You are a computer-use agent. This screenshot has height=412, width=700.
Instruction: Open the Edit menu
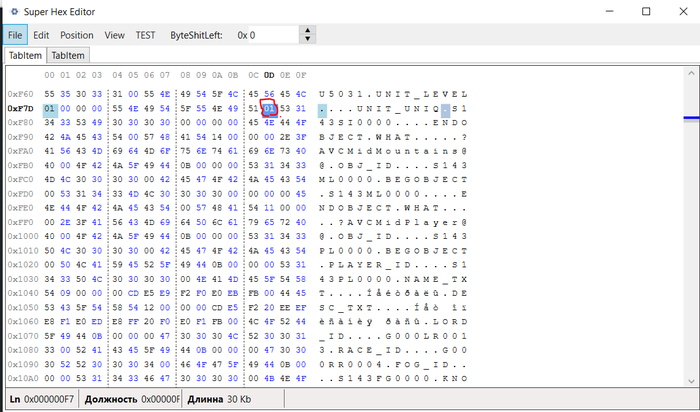point(41,34)
